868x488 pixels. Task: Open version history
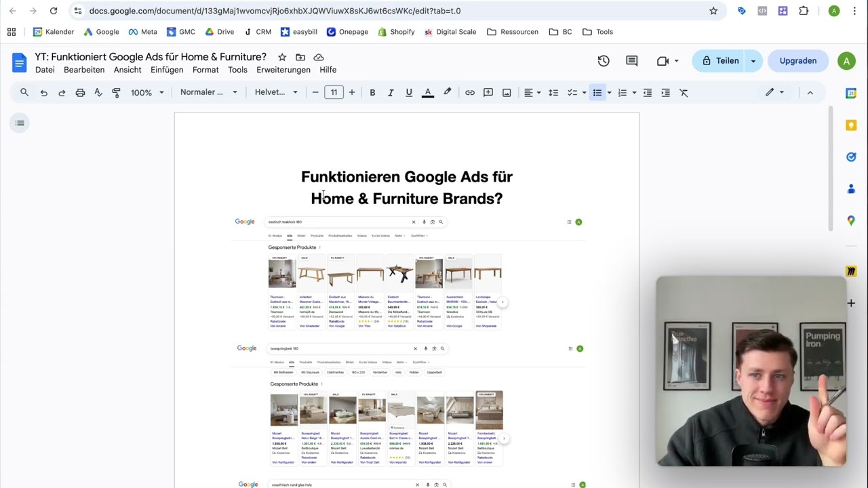tap(604, 61)
